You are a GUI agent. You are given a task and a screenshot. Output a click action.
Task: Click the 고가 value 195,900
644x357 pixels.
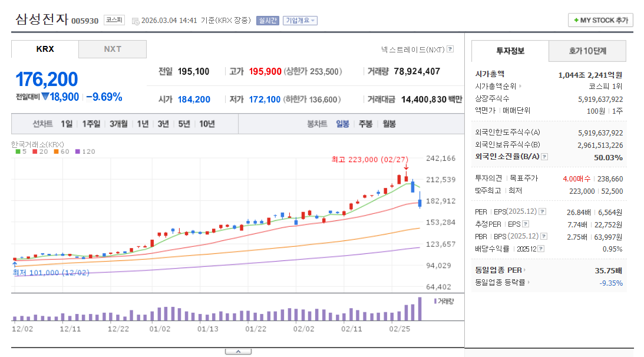[x=265, y=71]
